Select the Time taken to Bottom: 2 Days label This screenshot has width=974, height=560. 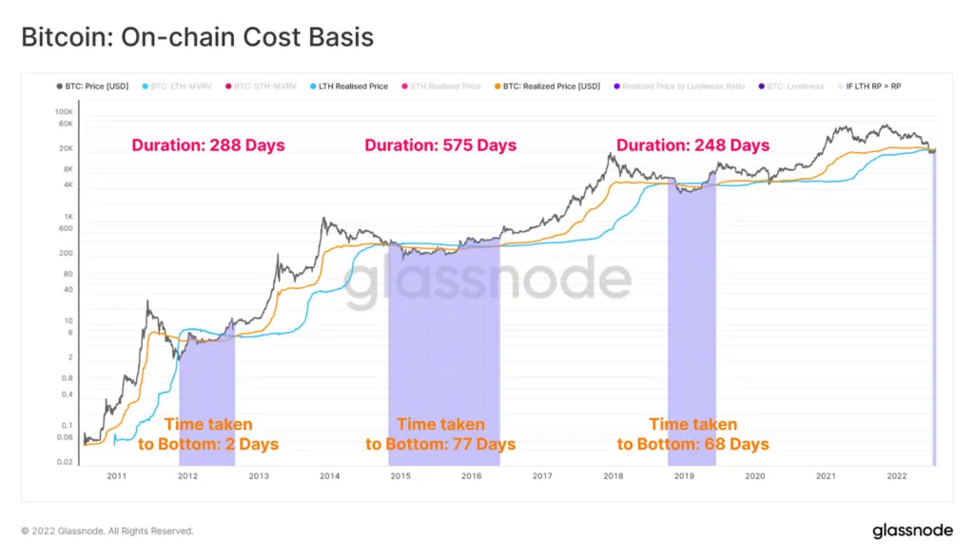208,434
